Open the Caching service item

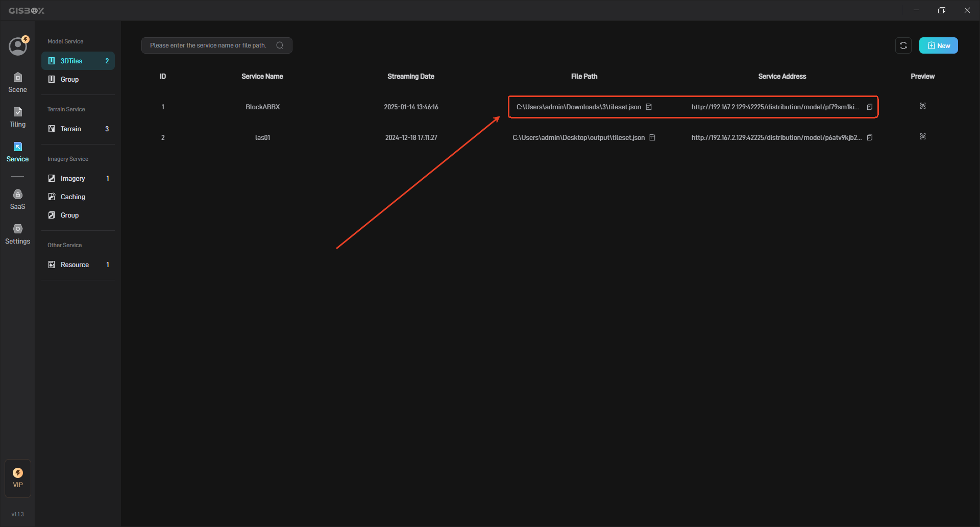pos(78,197)
